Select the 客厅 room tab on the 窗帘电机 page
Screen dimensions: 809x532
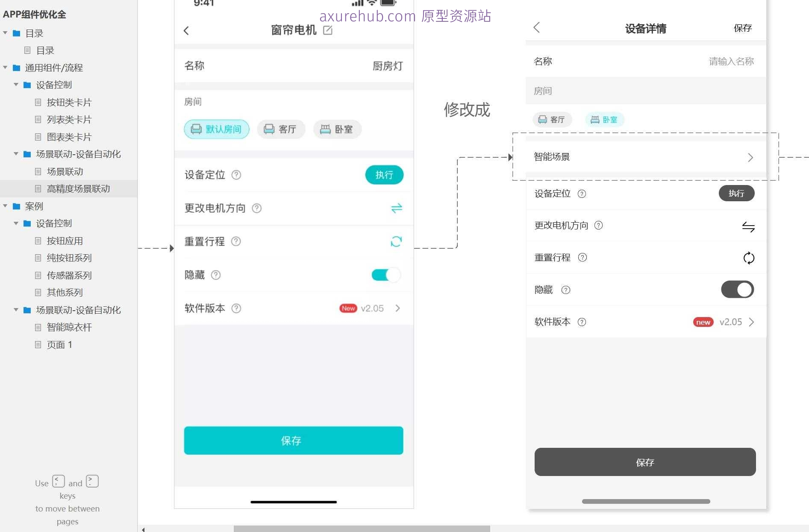(281, 129)
